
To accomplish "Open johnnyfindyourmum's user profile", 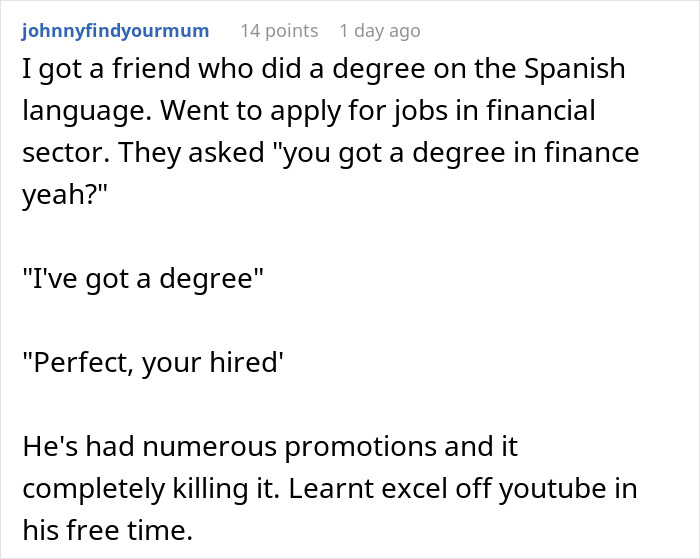I will 114,31.
